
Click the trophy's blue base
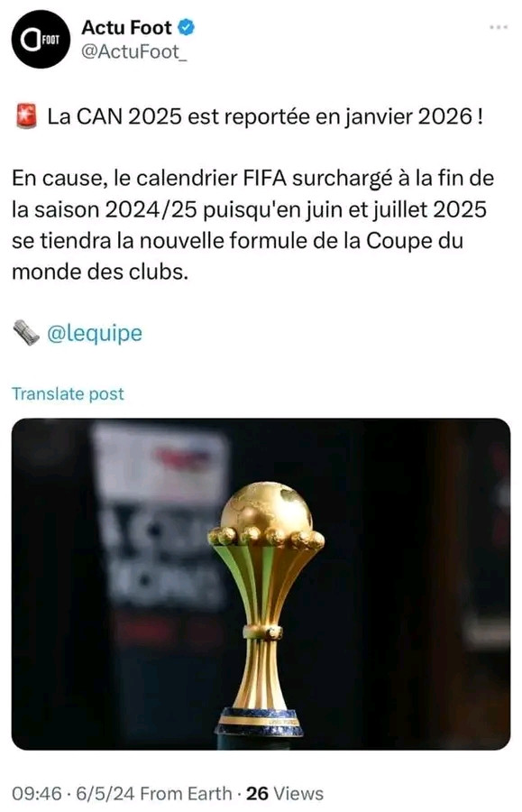259,722
